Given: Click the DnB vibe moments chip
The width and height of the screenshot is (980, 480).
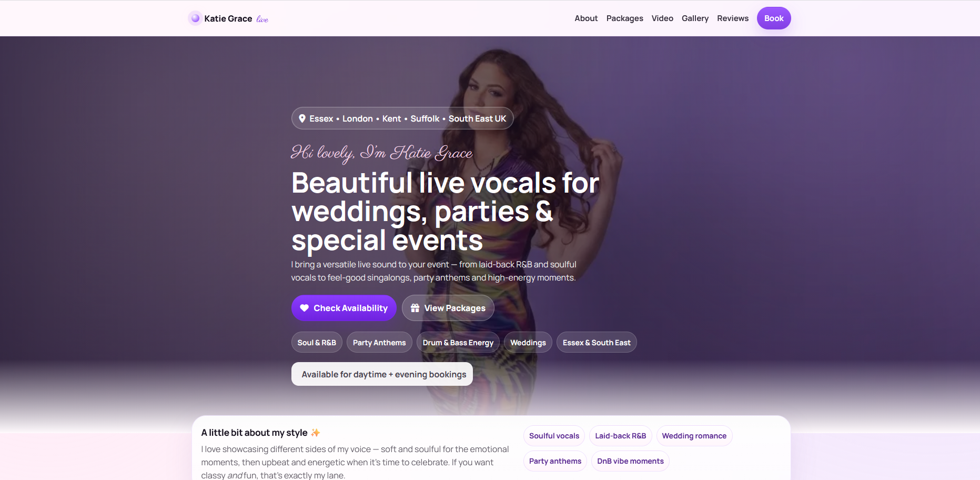Looking at the screenshot, I should (x=630, y=461).
